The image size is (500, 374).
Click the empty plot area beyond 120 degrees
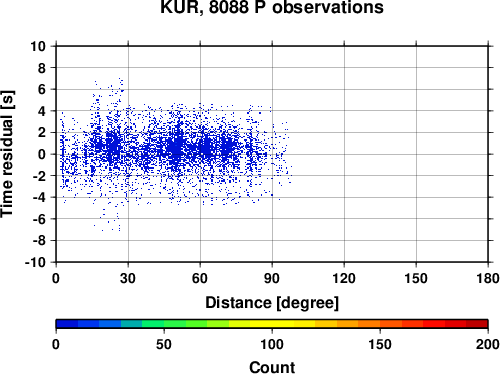point(417,154)
